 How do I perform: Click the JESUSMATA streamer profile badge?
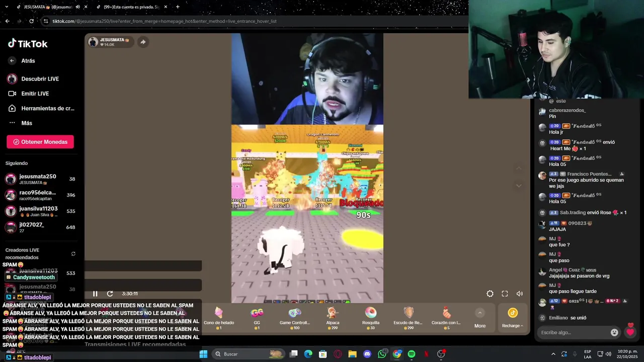click(110, 42)
